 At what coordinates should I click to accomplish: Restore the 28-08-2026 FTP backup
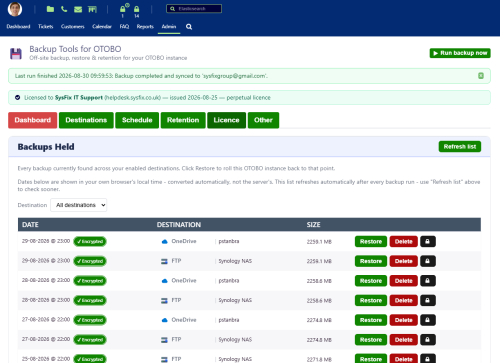point(371,300)
